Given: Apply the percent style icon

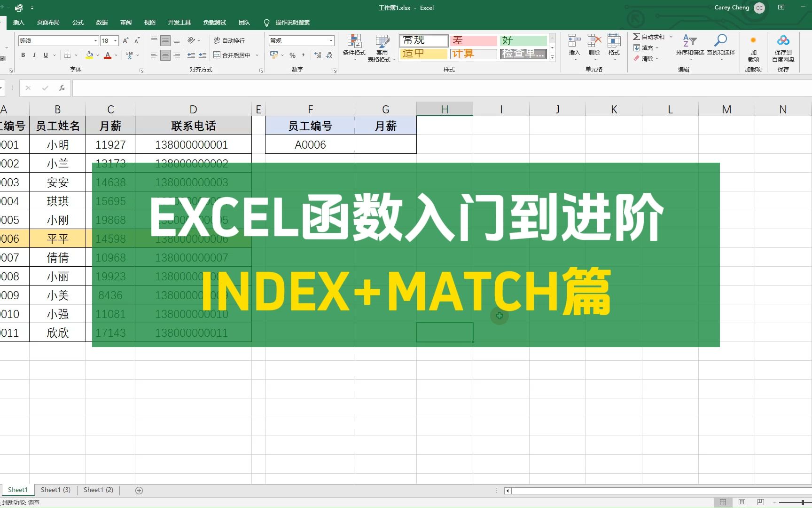Looking at the screenshot, I should (x=292, y=55).
